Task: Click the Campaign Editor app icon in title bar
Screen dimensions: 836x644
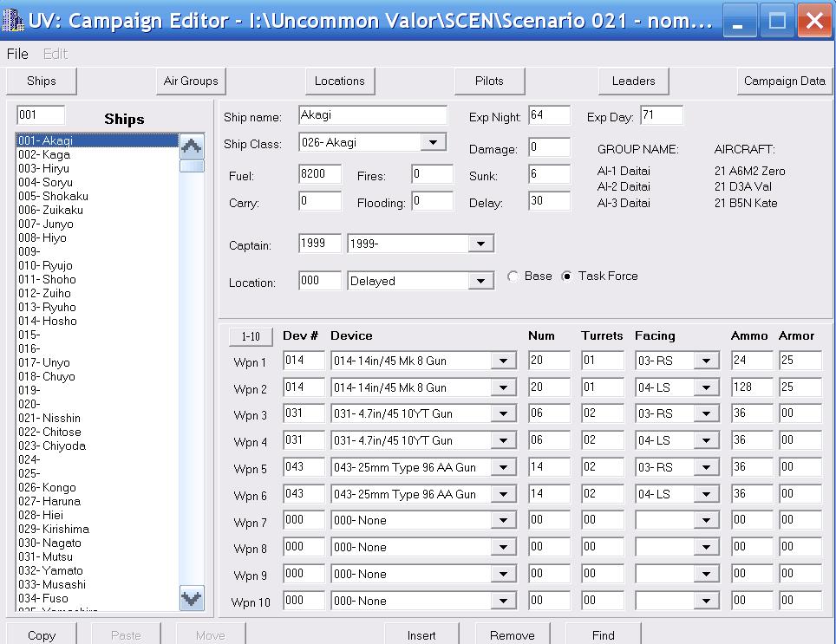Action: click(x=13, y=20)
